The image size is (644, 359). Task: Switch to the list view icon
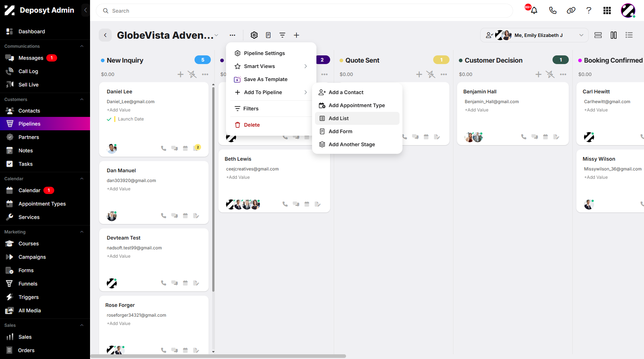point(629,35)
